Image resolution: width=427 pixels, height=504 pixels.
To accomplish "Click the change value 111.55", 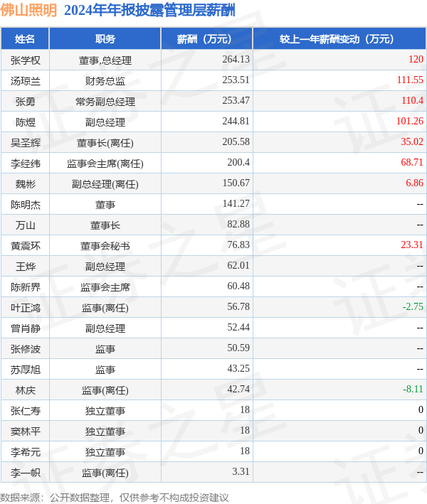I will 410,80.
